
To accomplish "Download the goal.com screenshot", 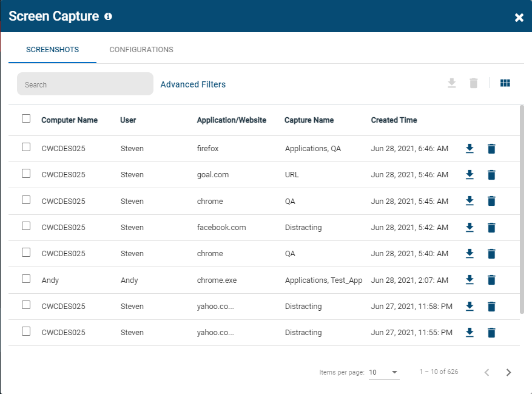I will (470, 175).
